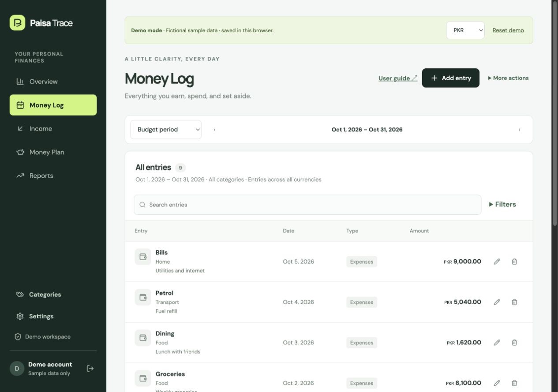Image resolution: width=558 pixels, height=392 pixels.
Task: Click the Demo workspace shield label
Action: pos(43,336)
